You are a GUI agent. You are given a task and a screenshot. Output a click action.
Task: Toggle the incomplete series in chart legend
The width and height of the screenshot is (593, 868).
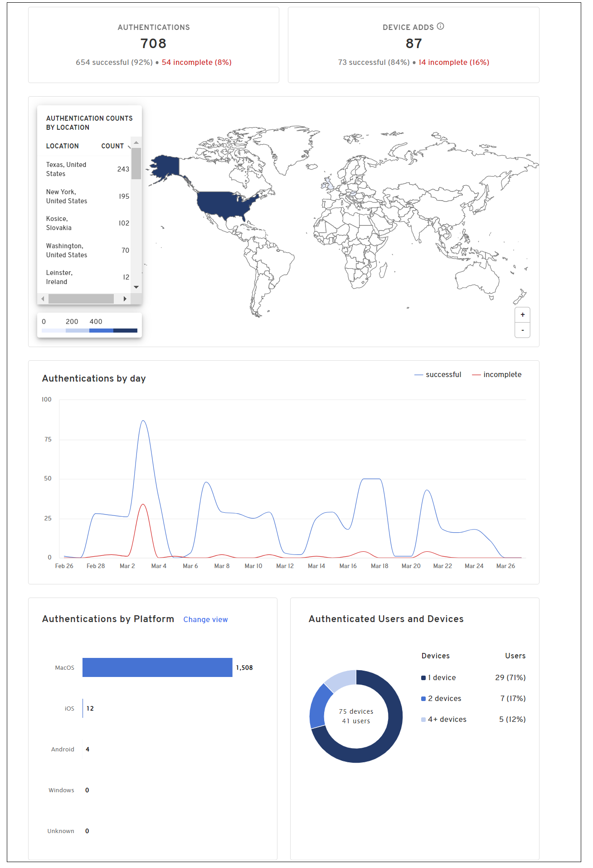tap(497, 375)
